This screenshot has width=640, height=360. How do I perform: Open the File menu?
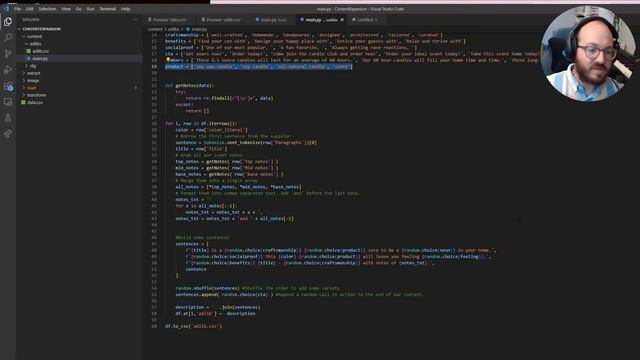click(x=18, y=9)
